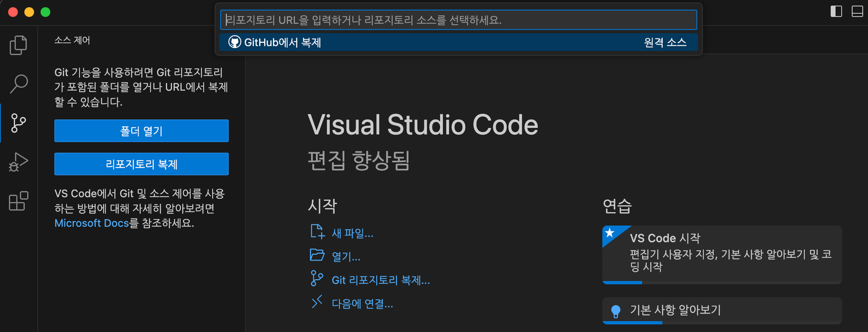Click the green fullscreen window button
868x332 pixels.
(x=46, y=12)
